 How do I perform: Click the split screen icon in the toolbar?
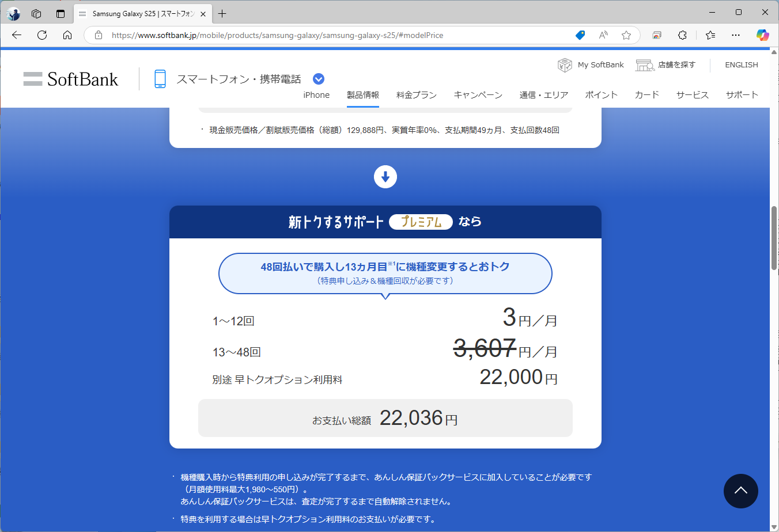[656, 35]
